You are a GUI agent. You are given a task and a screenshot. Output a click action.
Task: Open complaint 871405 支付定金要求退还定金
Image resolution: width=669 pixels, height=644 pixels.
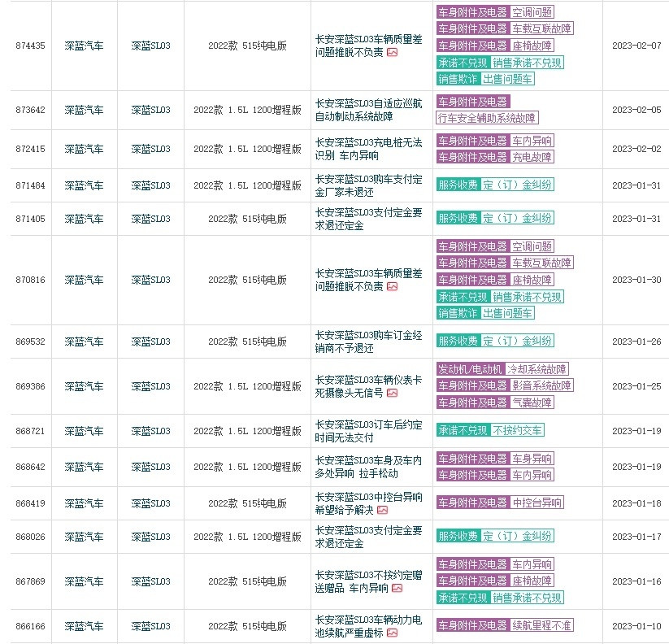368,219
